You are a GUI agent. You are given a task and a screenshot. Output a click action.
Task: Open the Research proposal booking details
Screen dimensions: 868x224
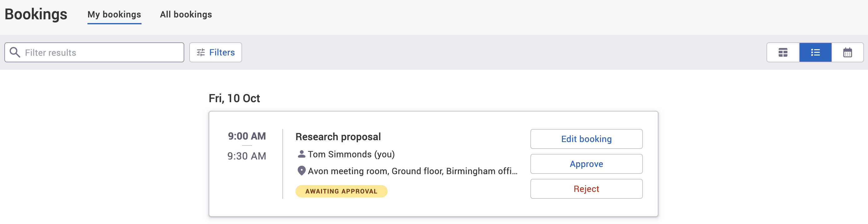338,136
